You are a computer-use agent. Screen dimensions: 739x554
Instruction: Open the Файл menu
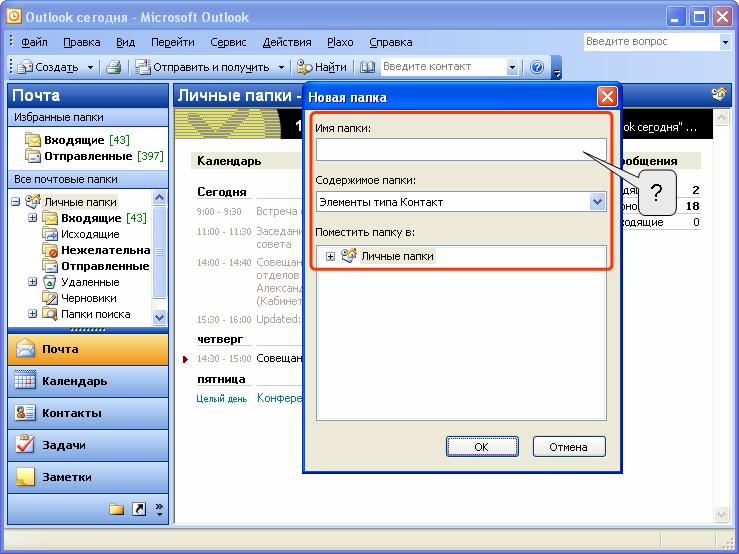tap(34, 42)
